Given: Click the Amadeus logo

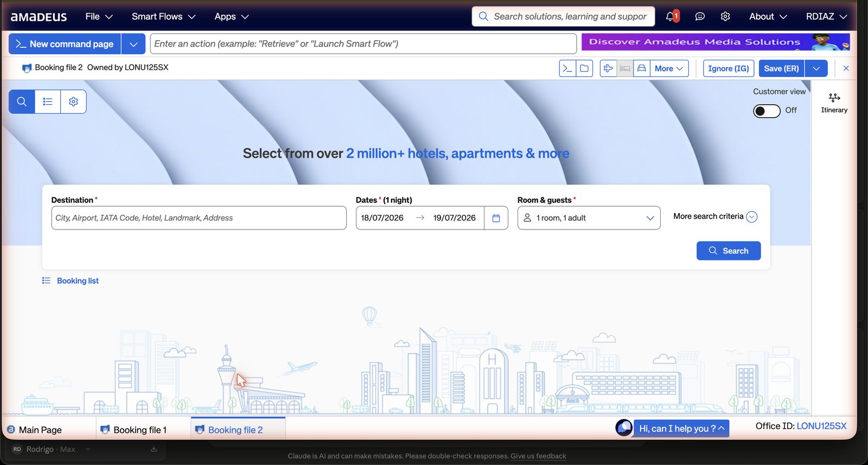Looking at the screenshot, I should click(x=39, y=17).
